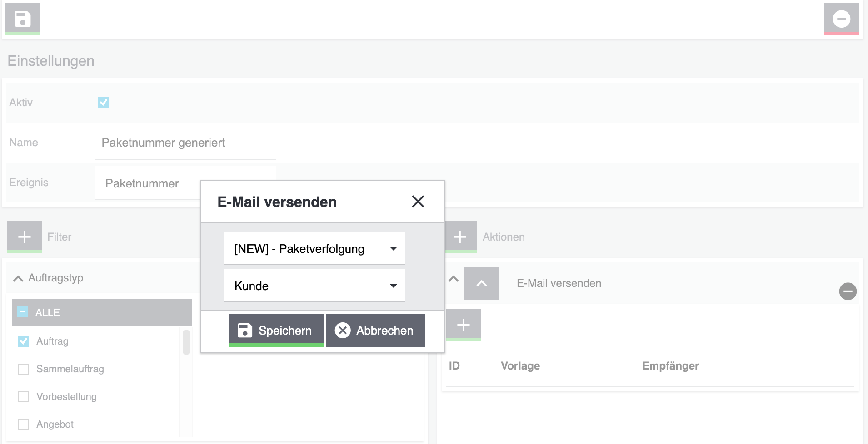The height and width of the screenshot is (444, 868).
Task: Enable the Sammelauftrag checkbox
Action: pos(24,369)
